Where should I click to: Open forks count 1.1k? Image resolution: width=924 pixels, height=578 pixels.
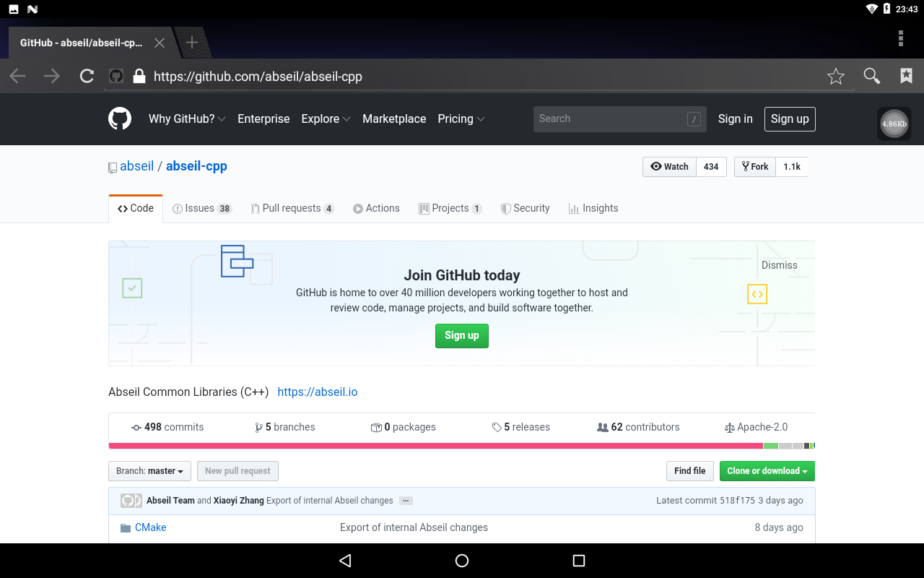[792, 167]
